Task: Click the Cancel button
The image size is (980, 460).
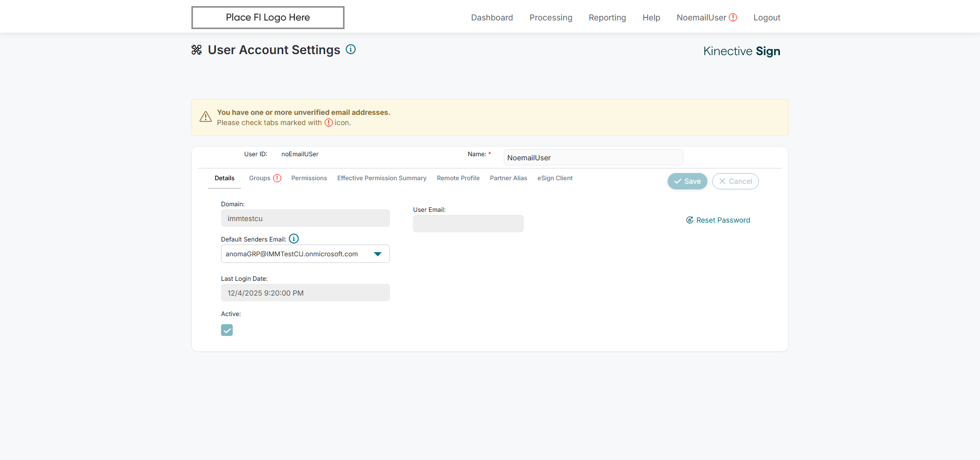Action: point(736,181)
